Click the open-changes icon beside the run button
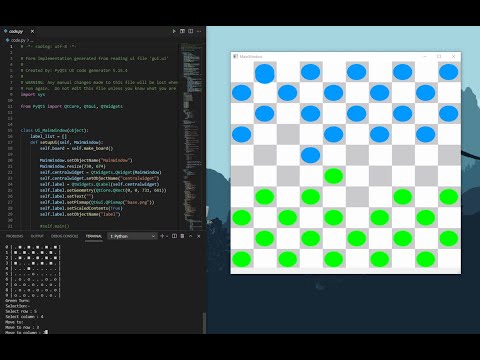 pyautogui.click(x=182, y=31)
